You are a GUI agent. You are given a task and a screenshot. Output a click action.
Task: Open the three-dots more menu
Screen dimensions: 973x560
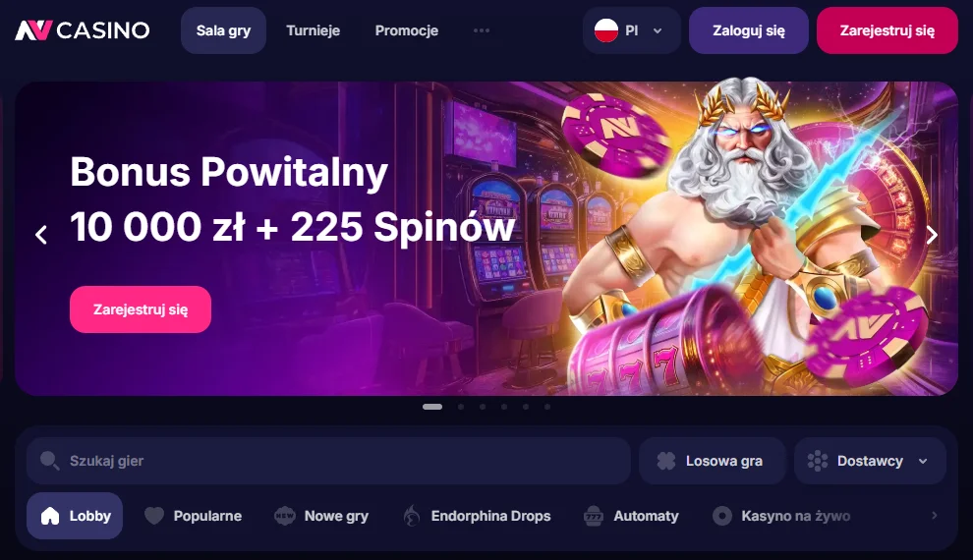tap(482, 30)
